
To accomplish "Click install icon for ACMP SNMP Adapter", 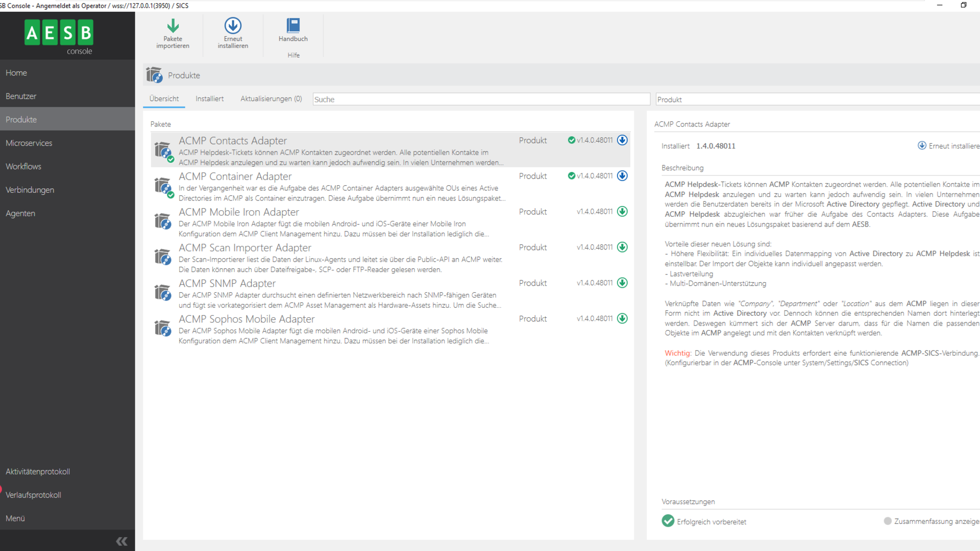I will tap(622, 283).
